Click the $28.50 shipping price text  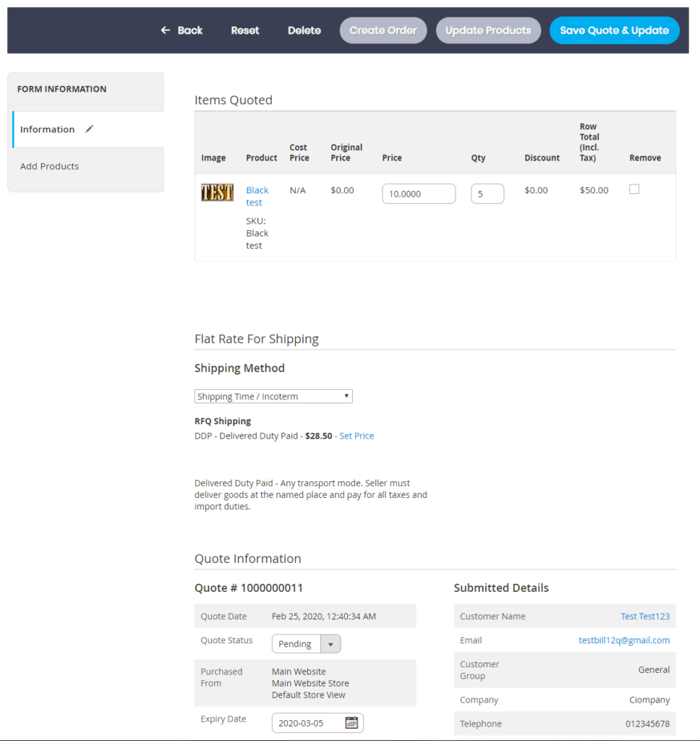318,436
